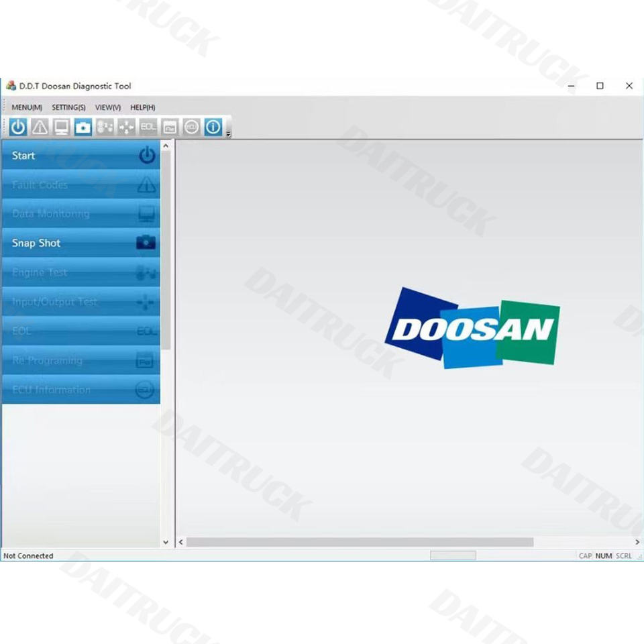The width and height of the screenshot is (644, 644).
Task: Click the power Start icon in toolbar
Action: click(x=18, y=127)
